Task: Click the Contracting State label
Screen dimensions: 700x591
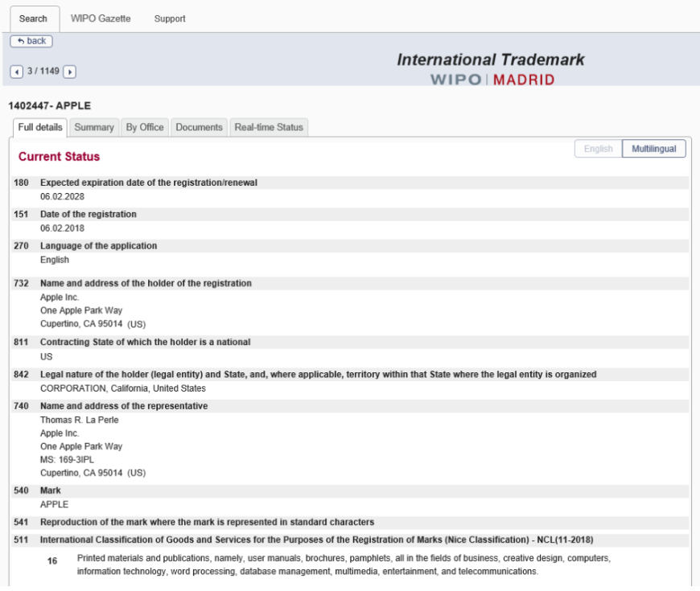Action: pos(145,342)
